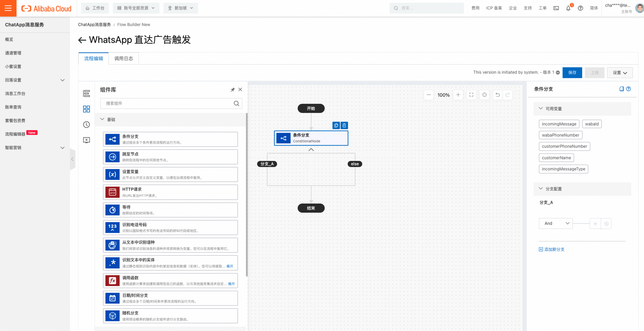Open the 新加坡 region dropdown
Image resolution: width=644 pixels, height=331 pixels.
coord(181,8)
